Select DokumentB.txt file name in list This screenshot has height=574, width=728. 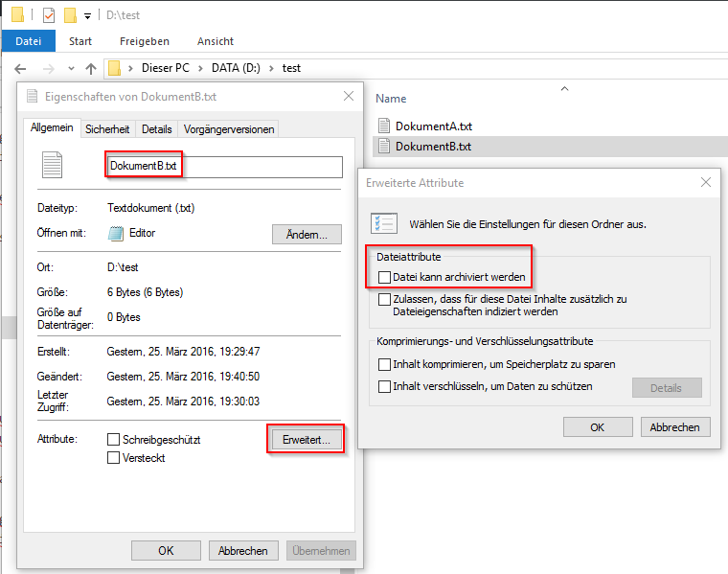click(x=433, y=147)
